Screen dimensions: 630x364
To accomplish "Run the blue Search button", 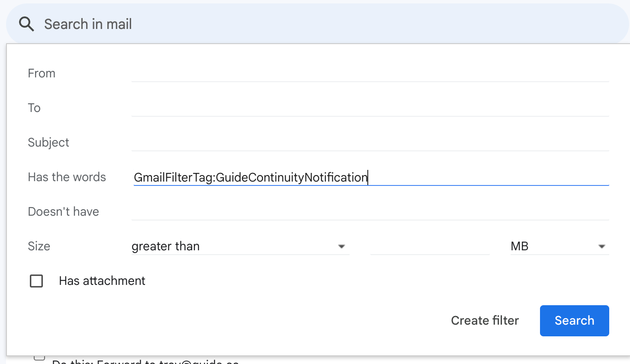I will coord(574,320).
